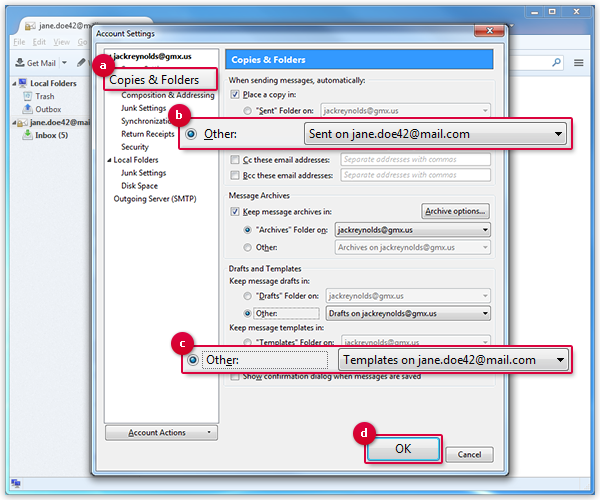This screenshot has width=600, height=500.
Task: Toggle 'Keep message archives in' checkbox
Action: [x=235, y=212]
